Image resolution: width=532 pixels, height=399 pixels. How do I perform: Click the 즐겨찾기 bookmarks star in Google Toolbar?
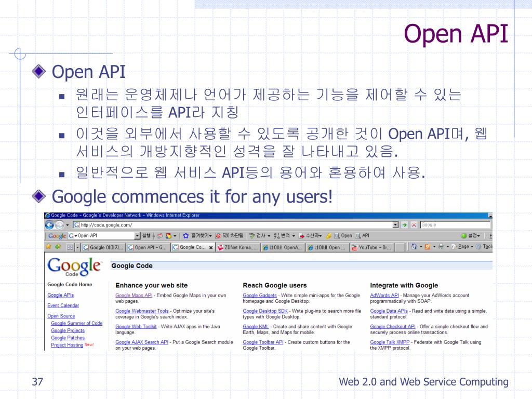(185, 236)
